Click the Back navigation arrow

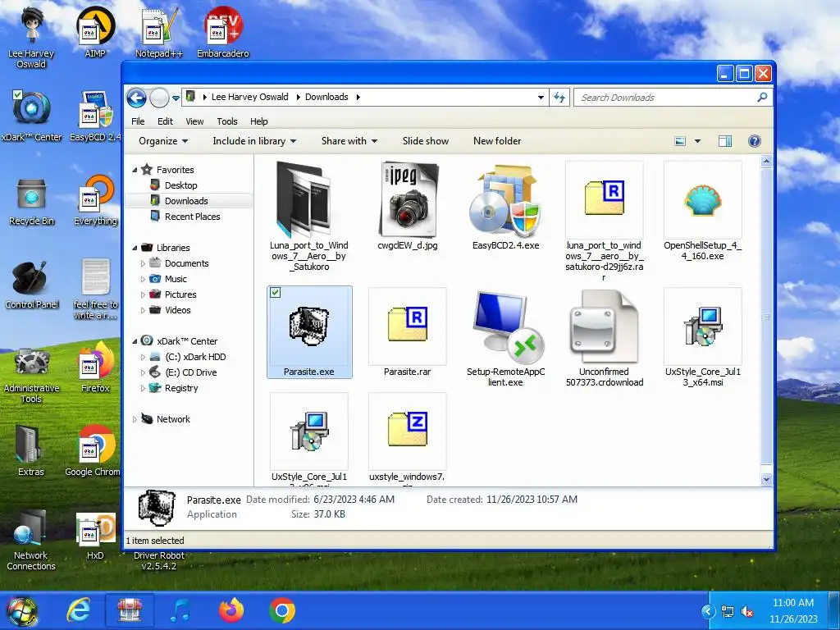click(137, 98)
